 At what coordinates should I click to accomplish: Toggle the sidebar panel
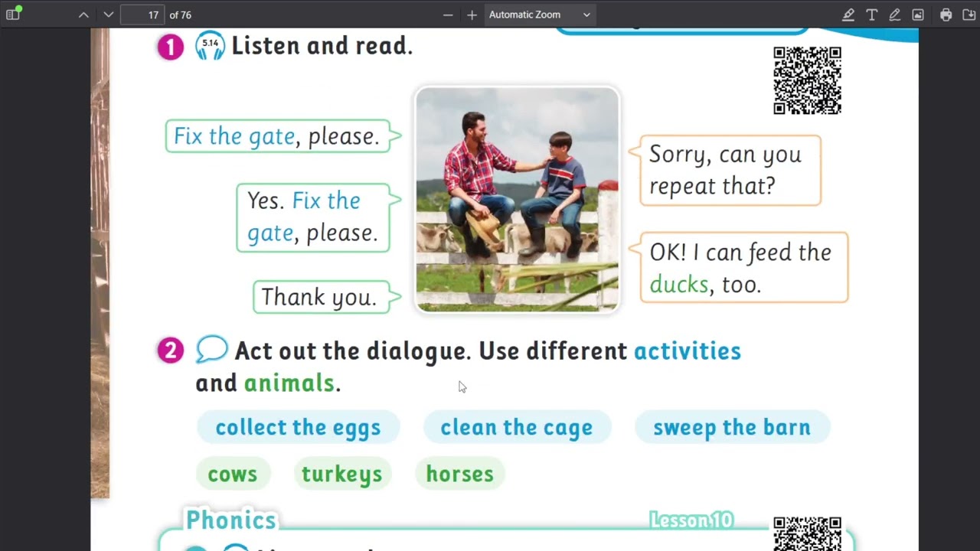(12, 15)
